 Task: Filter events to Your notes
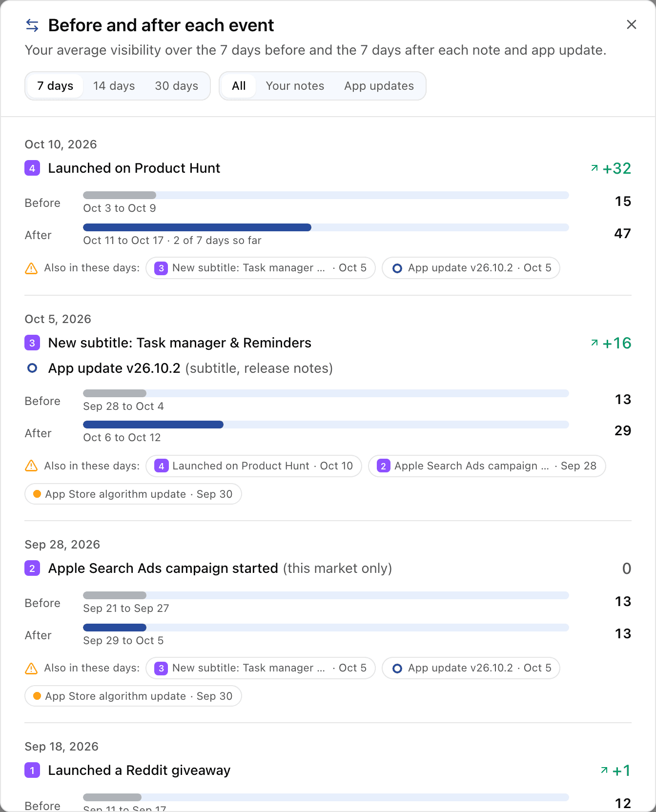(295, 86)
